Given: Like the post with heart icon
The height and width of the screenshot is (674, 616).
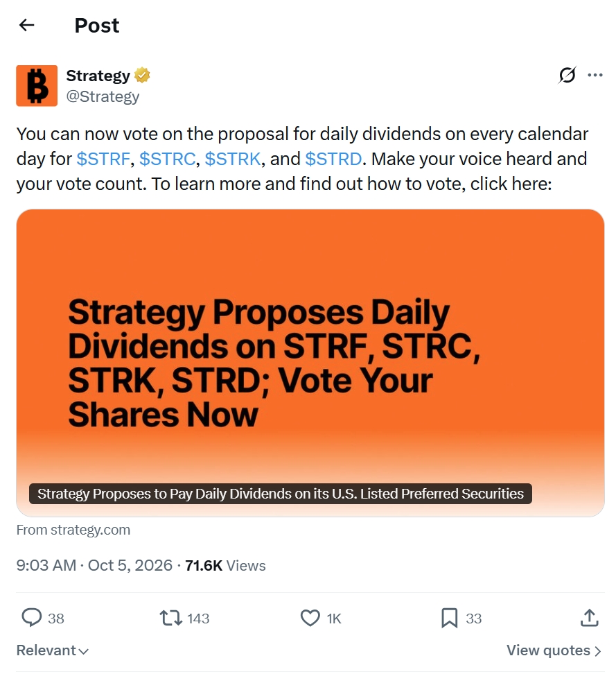Looking at the screenshot, I should click(310, 618).
